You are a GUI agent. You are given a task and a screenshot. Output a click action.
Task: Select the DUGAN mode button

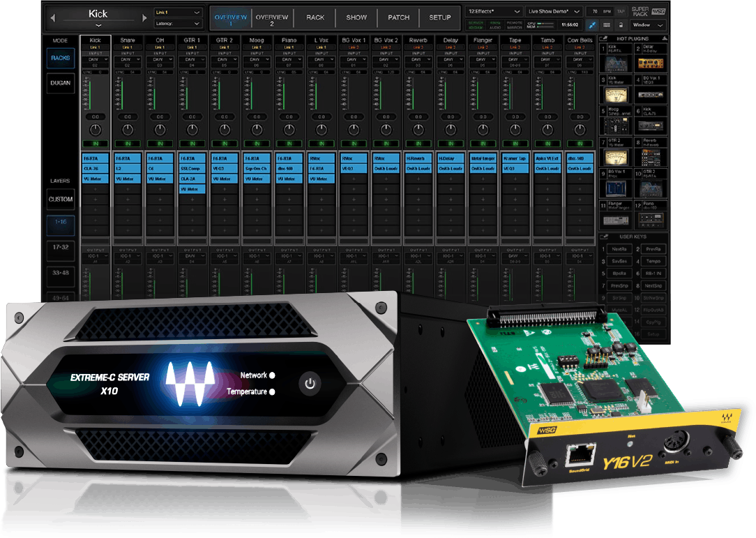click(61, 82)
